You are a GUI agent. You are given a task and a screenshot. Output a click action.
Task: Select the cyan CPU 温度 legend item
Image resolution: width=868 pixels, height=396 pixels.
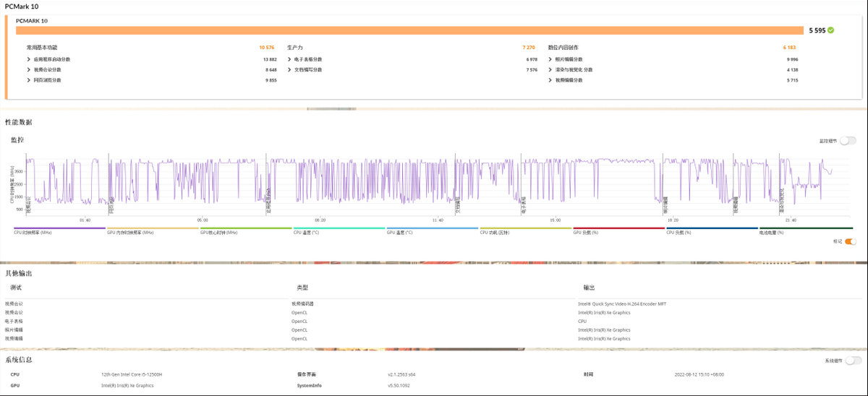(x=339, y=231)
